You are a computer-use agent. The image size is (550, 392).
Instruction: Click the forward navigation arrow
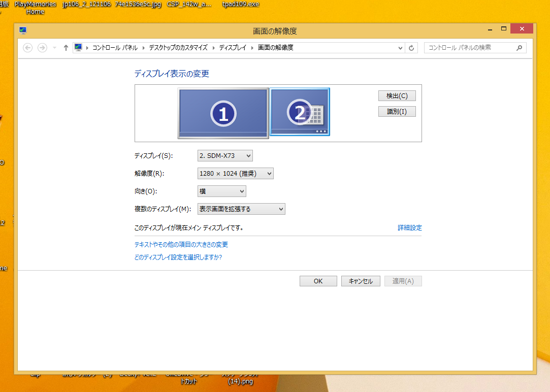(42, 48)
